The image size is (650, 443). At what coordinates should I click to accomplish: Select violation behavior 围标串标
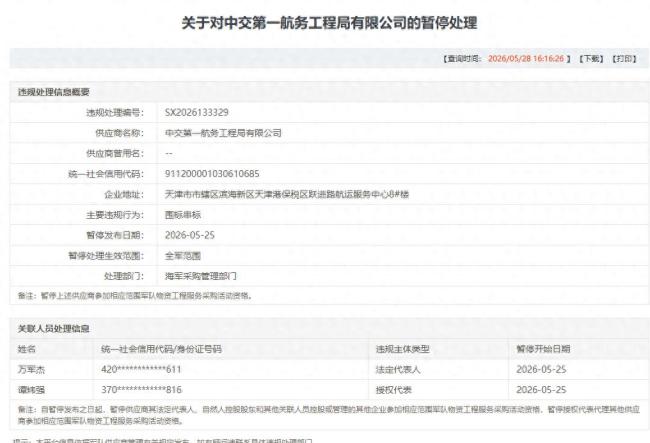[183, 215]
